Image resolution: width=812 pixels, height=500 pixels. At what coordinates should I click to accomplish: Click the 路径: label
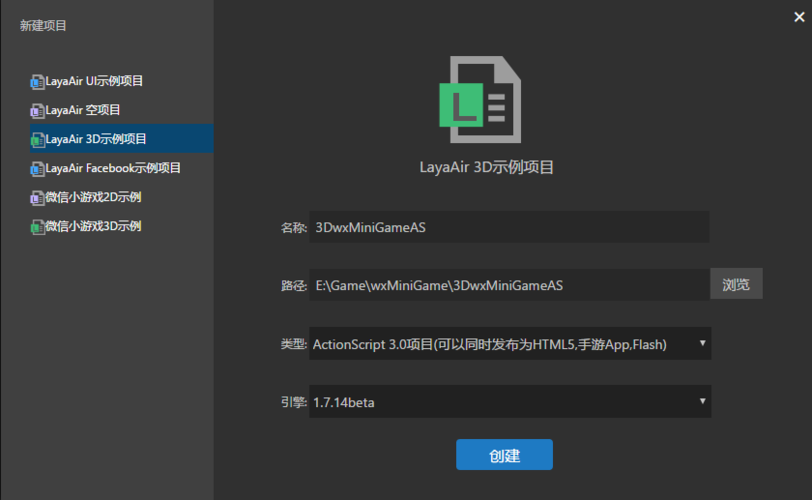click(294, 286)
